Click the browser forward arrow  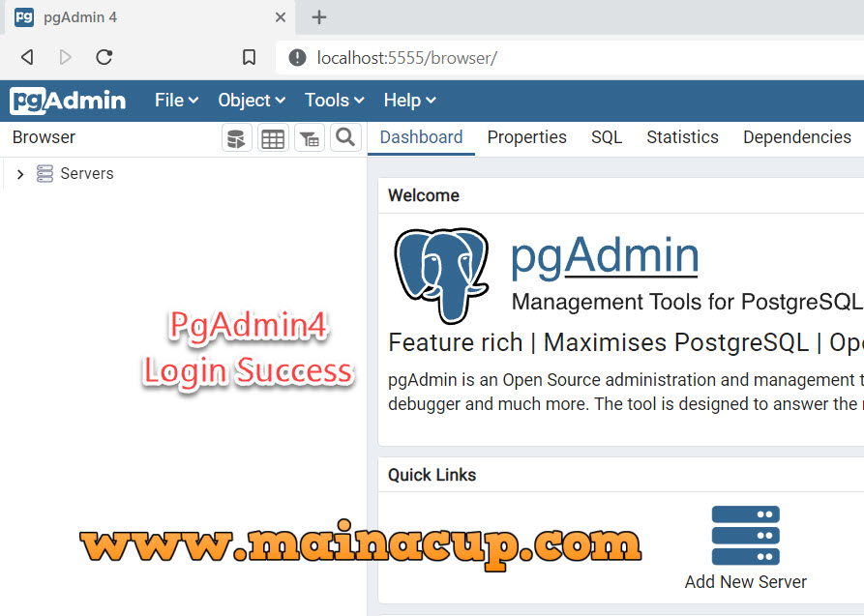[x=65, y=57]
